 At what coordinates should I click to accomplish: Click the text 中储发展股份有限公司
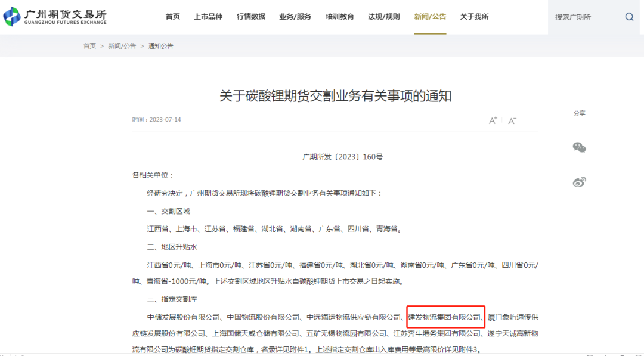[184, 317]
